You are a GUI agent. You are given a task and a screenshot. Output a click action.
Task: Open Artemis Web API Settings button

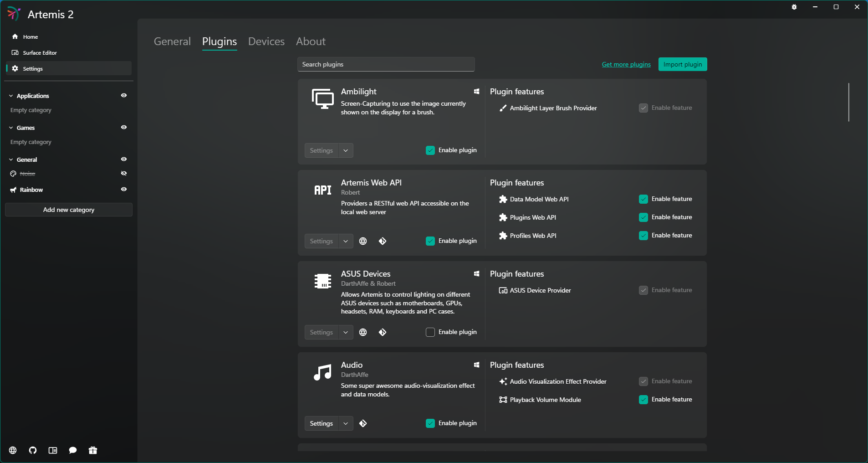pyautogui.click(x=322, y=241)
